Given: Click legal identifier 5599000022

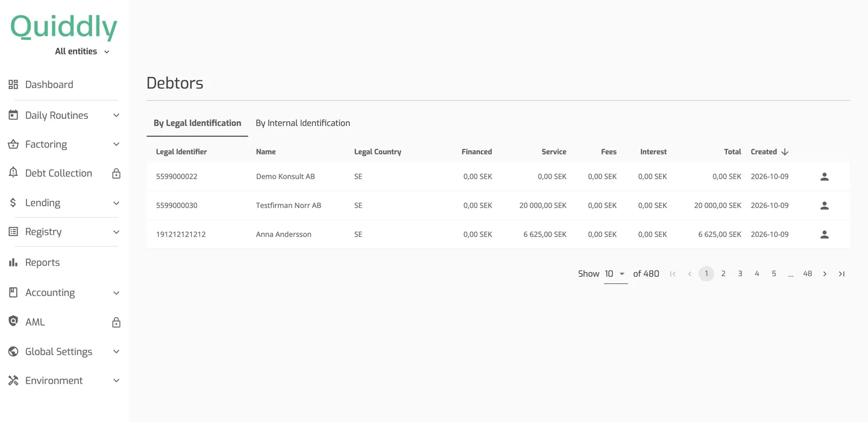Looking at the screenshot, I should pyautogui.click(x=177, y=177).
